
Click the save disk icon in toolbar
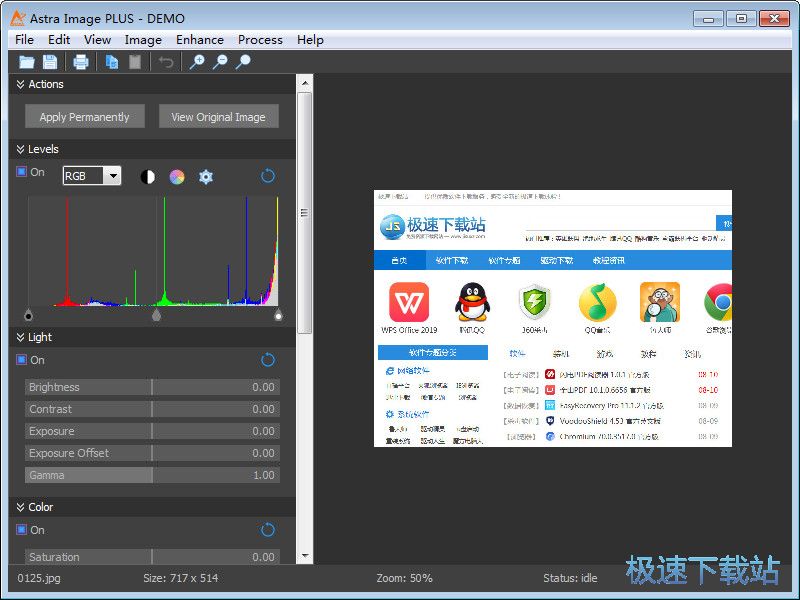pyautogui.click(x=49, y=62)
